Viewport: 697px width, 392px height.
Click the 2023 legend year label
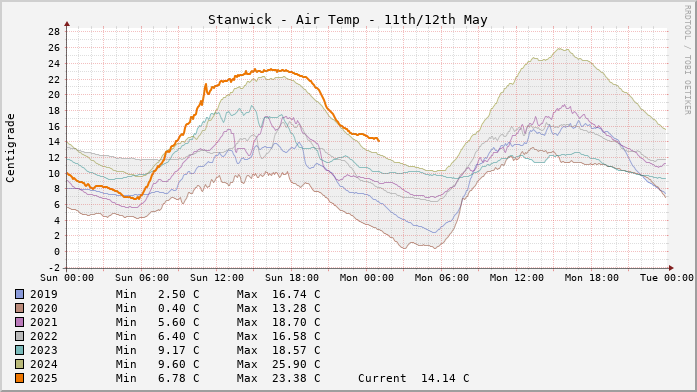coord(44,350)
